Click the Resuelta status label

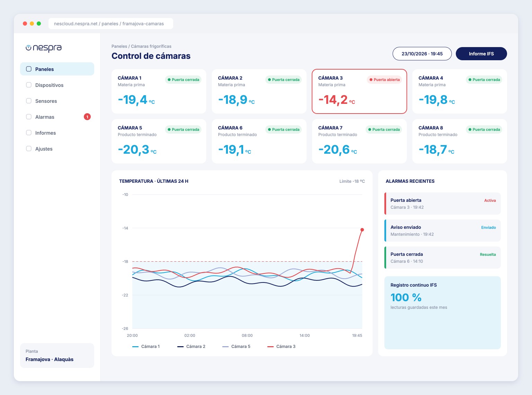[488, 254]
